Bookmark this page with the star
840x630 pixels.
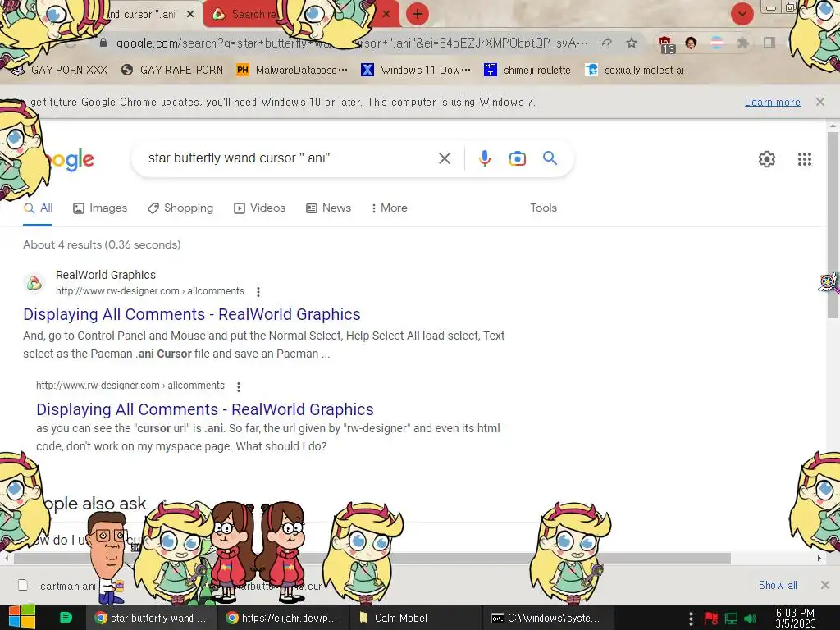pyautogui.click(x=632, y=43)
